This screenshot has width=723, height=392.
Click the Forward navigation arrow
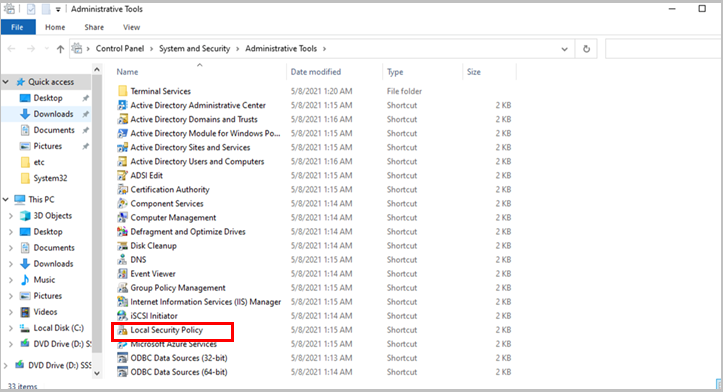30,49
